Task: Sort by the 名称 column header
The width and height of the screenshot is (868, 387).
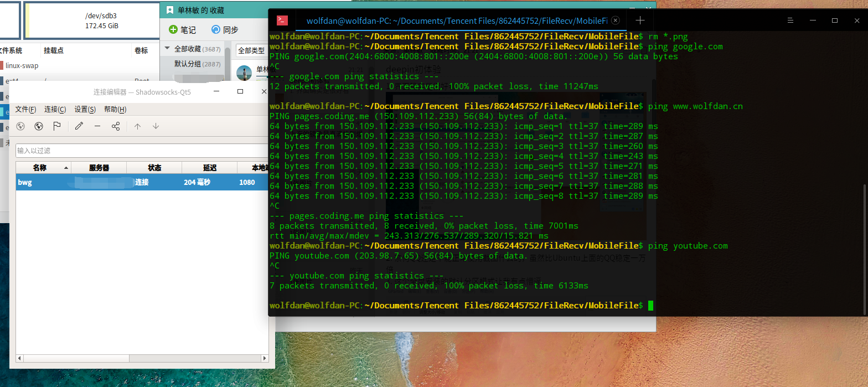Action: [43, 168]
